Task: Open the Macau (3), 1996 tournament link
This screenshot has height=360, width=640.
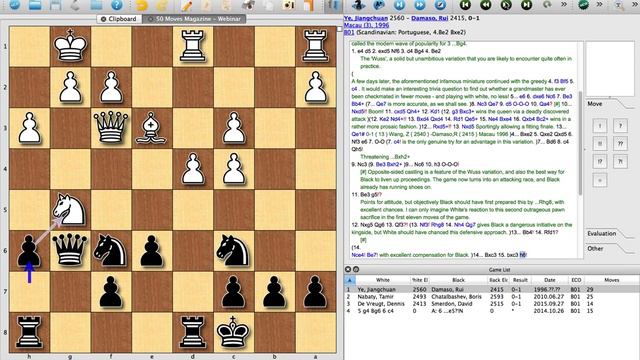Action: tap(366, 25)
